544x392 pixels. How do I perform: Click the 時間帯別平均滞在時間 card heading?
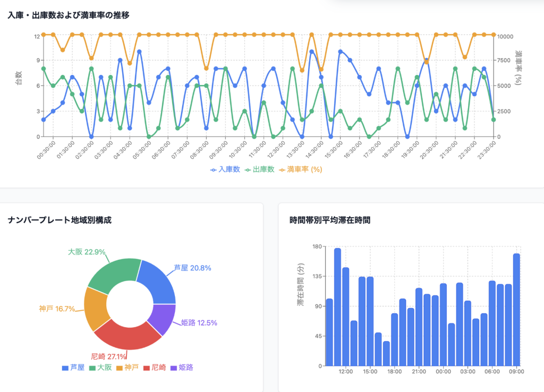330,220
